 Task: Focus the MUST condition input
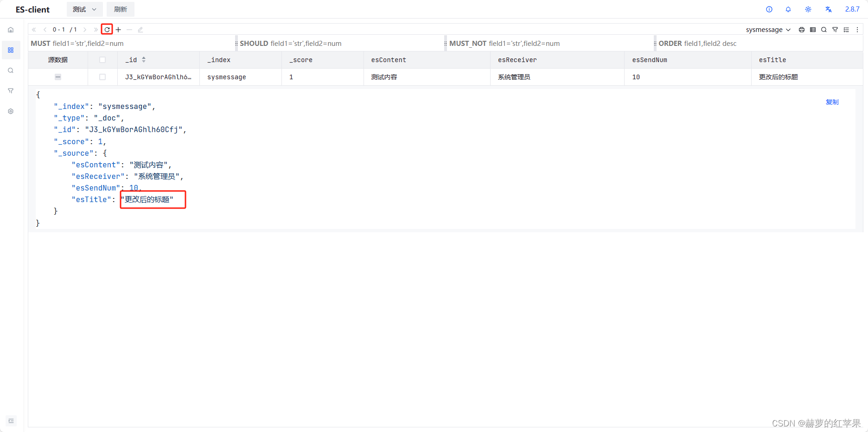pyautogui.click(x=132, y=44)
